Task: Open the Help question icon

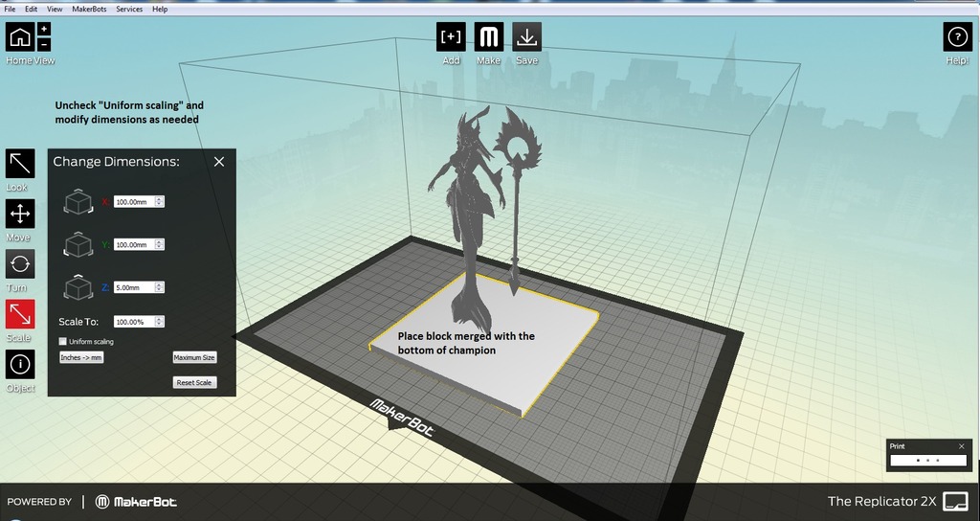Action: pyautogui.click(x=957, y=37)
